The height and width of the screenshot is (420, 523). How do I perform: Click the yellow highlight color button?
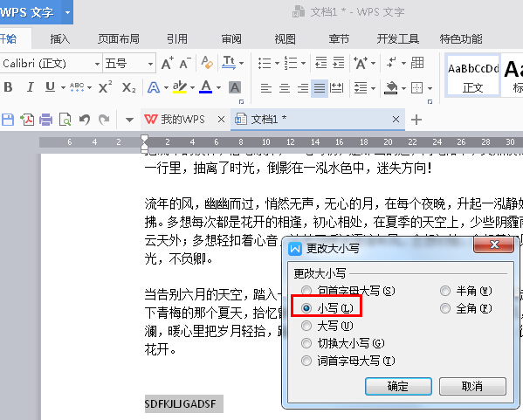pos(180,87)
